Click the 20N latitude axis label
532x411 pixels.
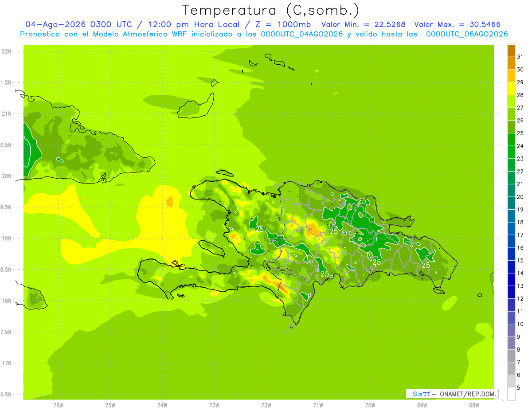[x=6, y=176]
